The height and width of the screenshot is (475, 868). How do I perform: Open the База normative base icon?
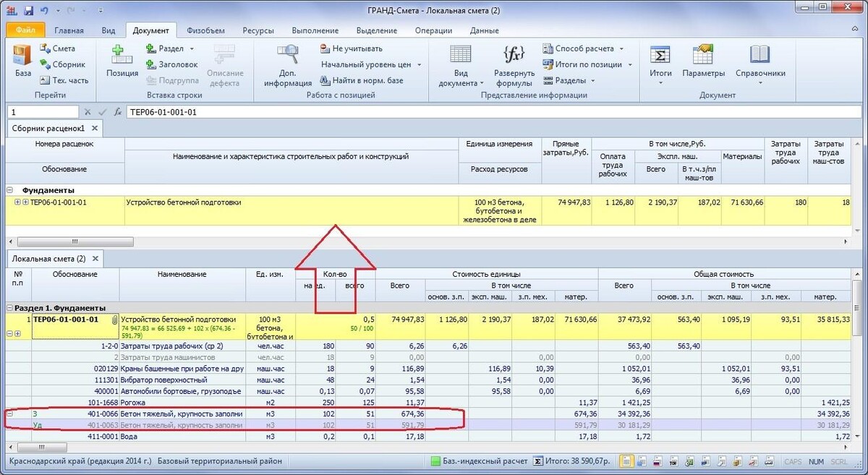pos(23,56)
